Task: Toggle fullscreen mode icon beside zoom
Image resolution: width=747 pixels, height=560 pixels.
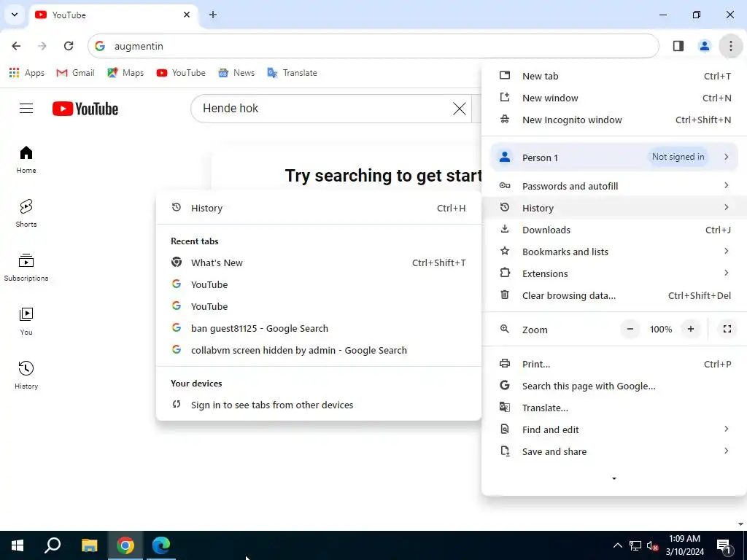Action: 727,329
